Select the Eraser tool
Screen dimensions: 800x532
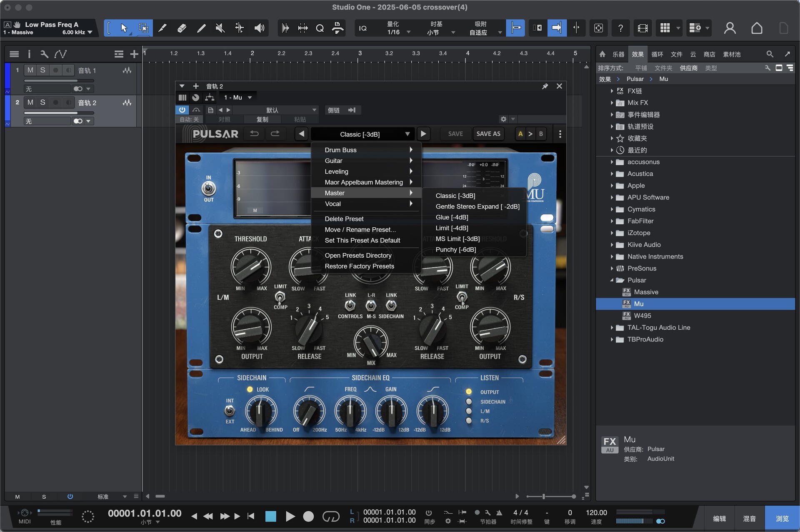(182, 28)
